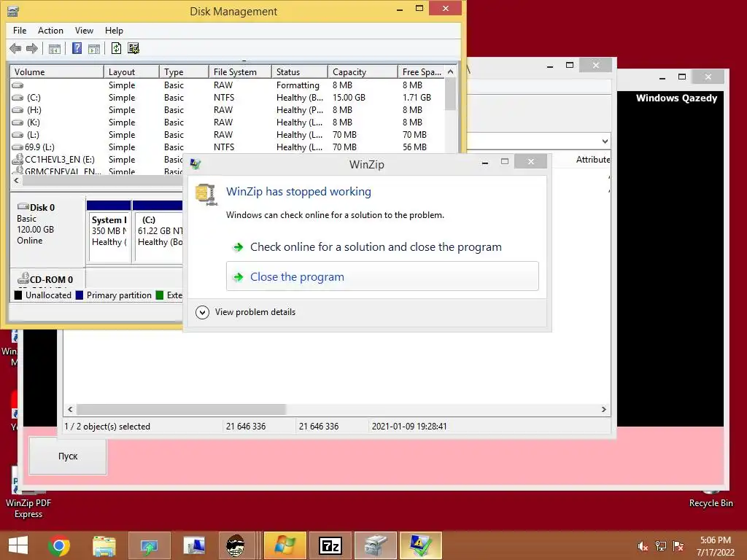Screen dimensions: 747x560
Task: Select the (C:) volume row
Action: click(228, 98)
